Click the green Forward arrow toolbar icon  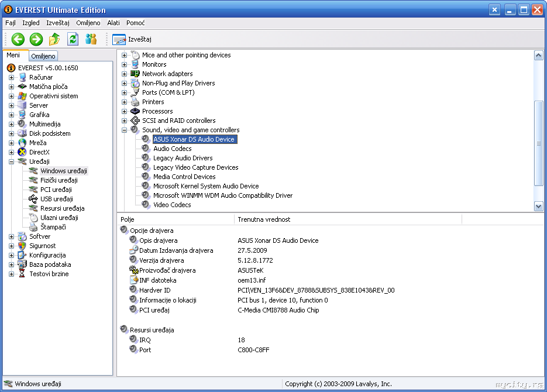tap(36, 39)
